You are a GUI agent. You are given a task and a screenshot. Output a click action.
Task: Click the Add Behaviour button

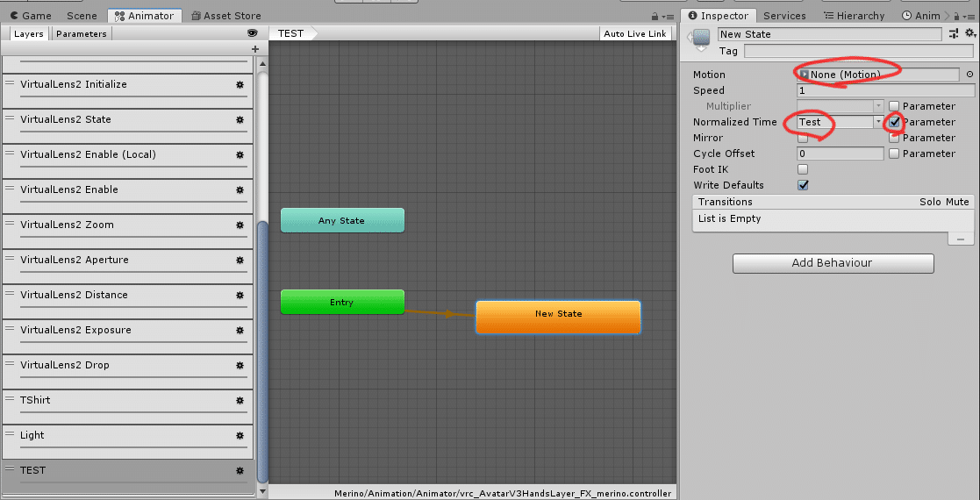tap(833, 263)
